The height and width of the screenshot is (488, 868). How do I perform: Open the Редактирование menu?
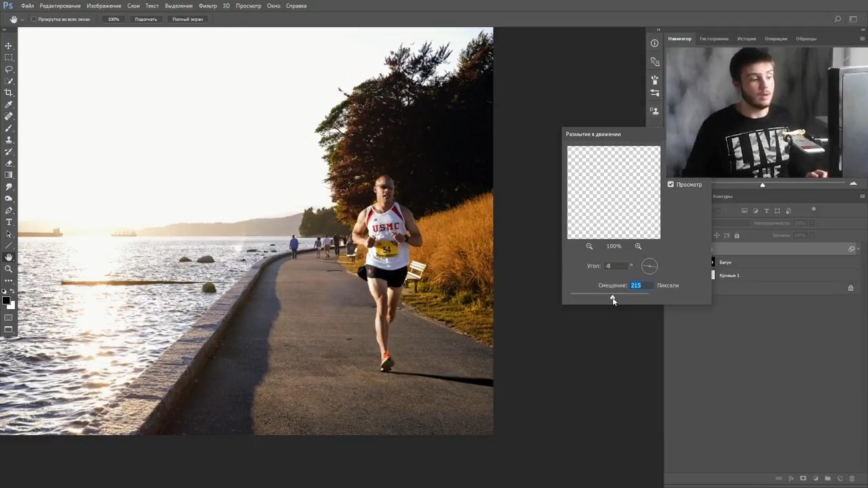click(60, 5)
